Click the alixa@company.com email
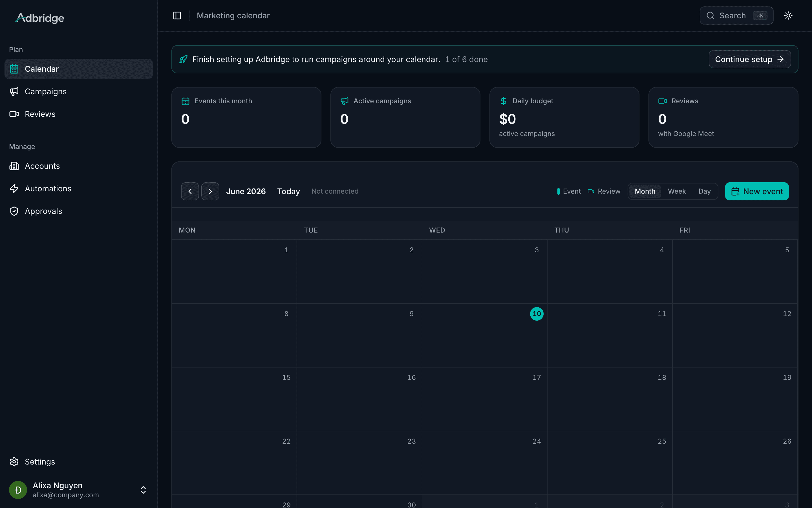812x508 pixels. pos(66,495)
